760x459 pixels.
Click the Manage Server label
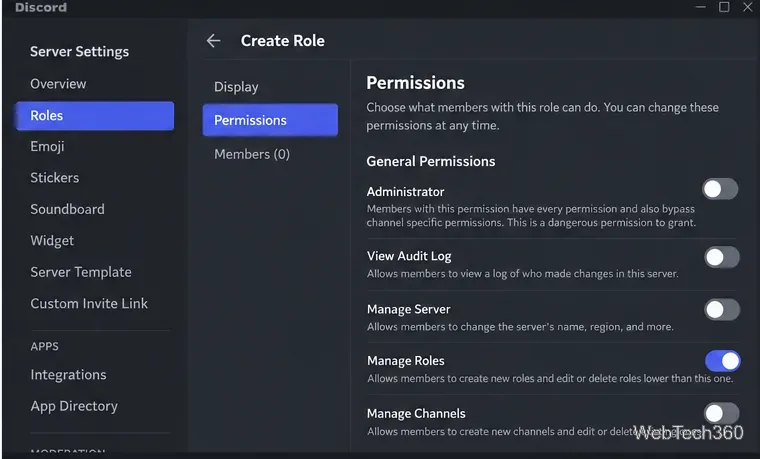(x=409, y=309)
